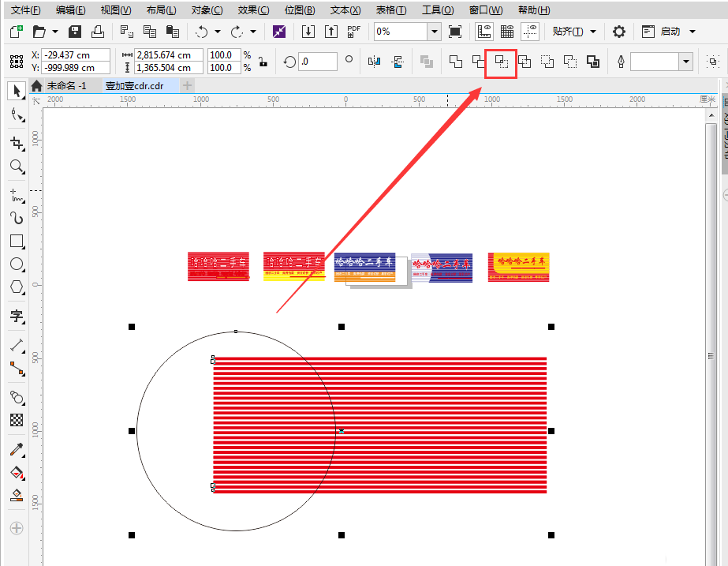728x566 pixels.
Task: Select the Eyedropper tool
Action: pos(16,450)
